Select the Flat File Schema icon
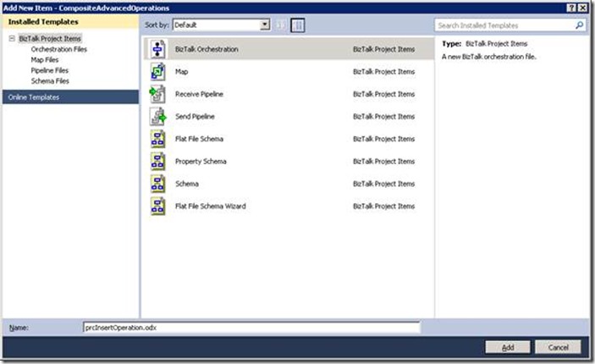Screen dimensions: 595x364 158,139
